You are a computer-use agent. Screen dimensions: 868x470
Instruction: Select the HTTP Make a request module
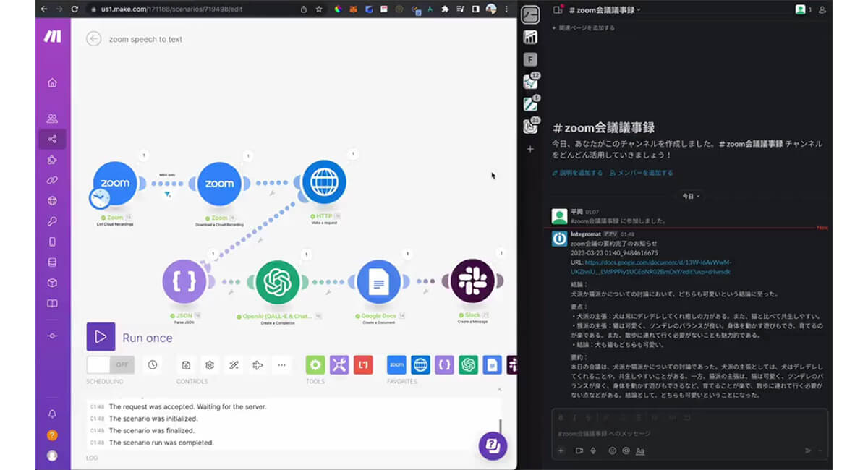pos(323,183)
